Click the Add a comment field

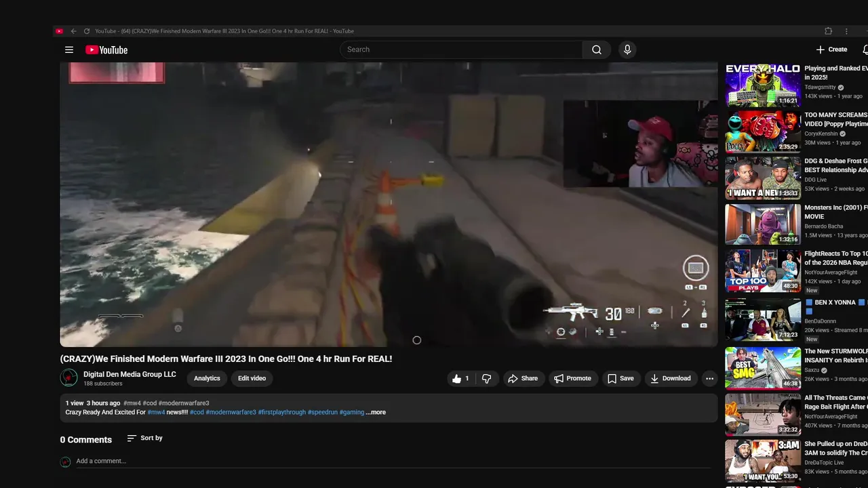tap(393, 461)
